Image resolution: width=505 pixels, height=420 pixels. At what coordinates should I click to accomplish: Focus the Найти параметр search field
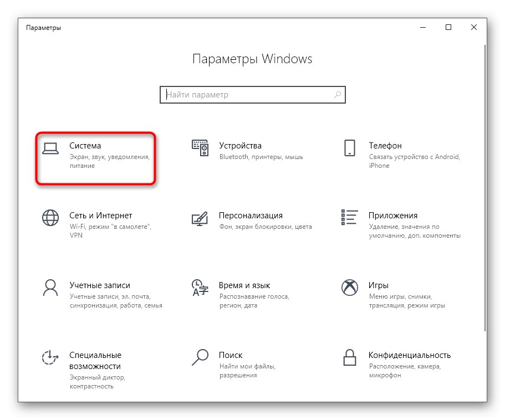(x=253, y=95)
